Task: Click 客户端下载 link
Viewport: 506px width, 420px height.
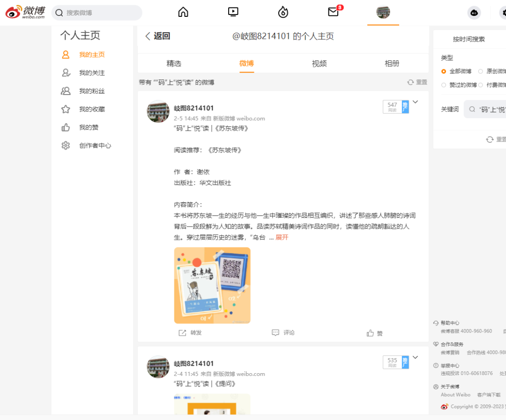Action: (x=489, y=395)
